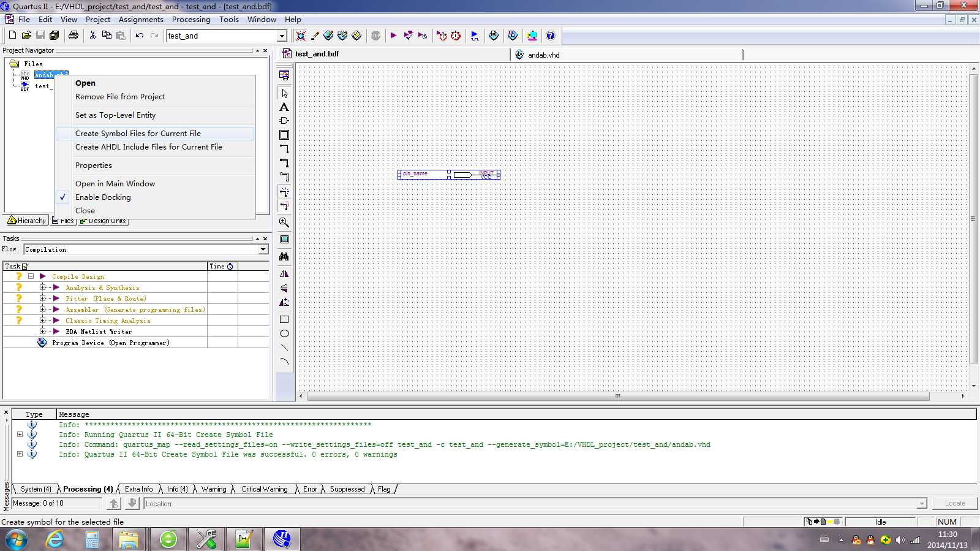Choose Remove File from Project

click(x=155, y=96)
